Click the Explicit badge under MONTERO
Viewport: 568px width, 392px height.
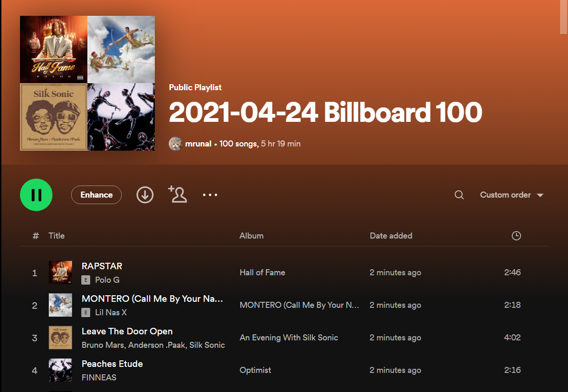click(86, 312)
